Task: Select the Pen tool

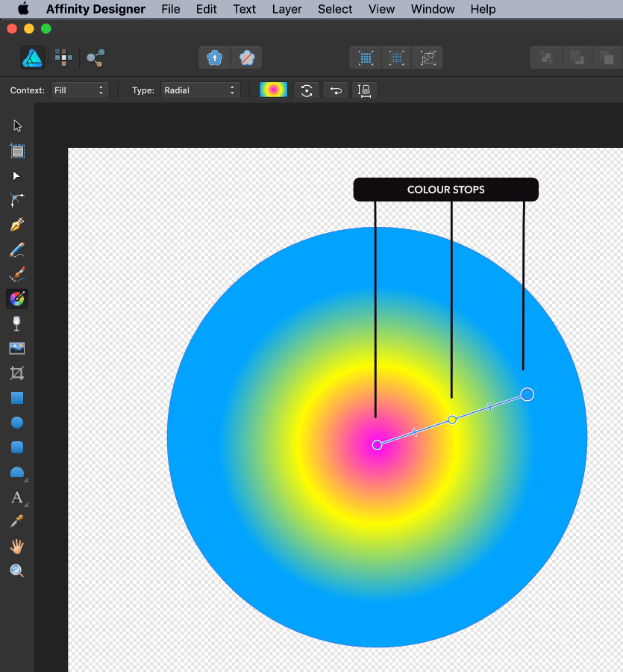Action: pos(16,225)
